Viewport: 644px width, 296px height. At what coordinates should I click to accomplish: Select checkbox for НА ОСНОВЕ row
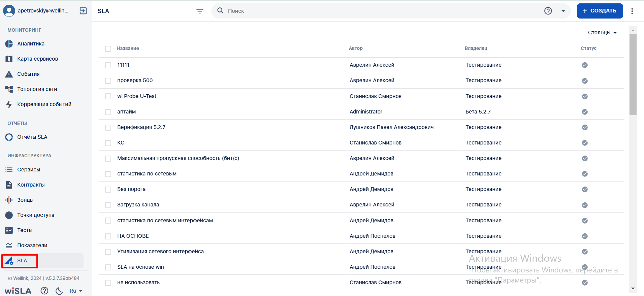coord(108,236)
